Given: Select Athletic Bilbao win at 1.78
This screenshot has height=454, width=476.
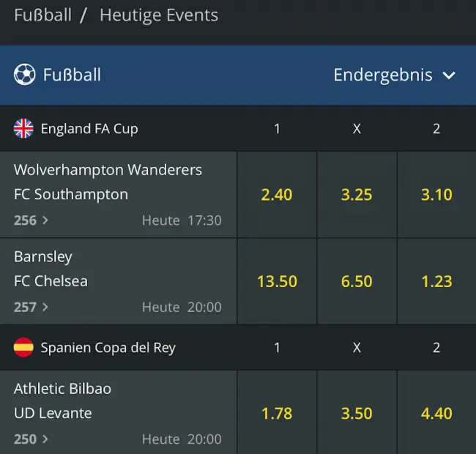Looking at the screenshot, I should pos(277,413).
